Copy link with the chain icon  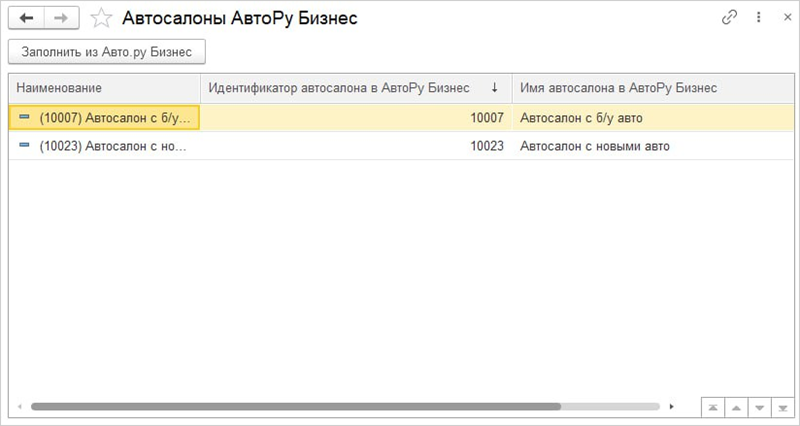coord(730,18)
